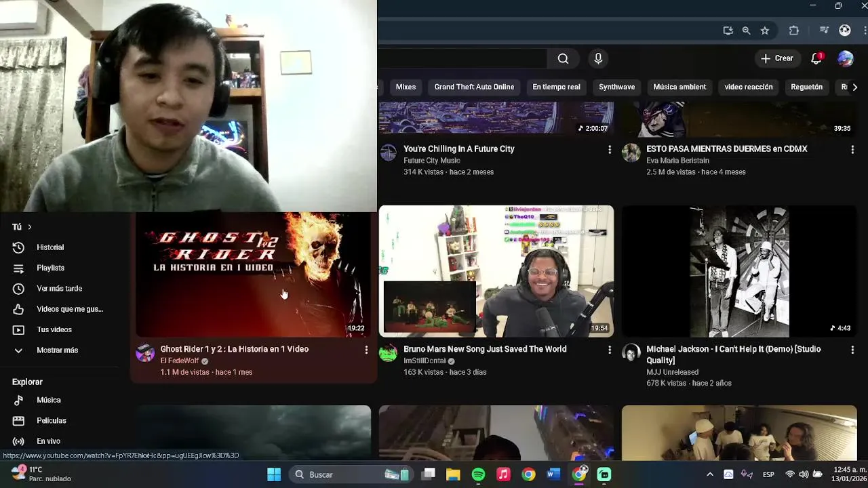Open the Ghost Rider 1 y 2 video title
Screen dimensions: 868x488
[x=235, y=349]
